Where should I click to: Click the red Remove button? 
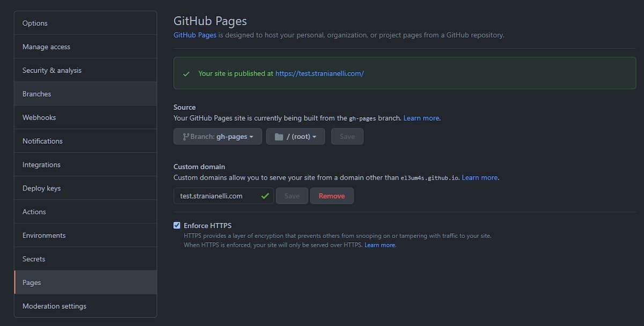[332, 196]
